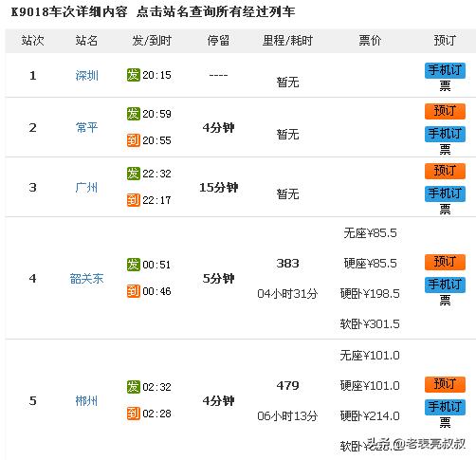
Task: Click the green 发 icon at 00:51 for 韶关东
Action: (134, 265)
